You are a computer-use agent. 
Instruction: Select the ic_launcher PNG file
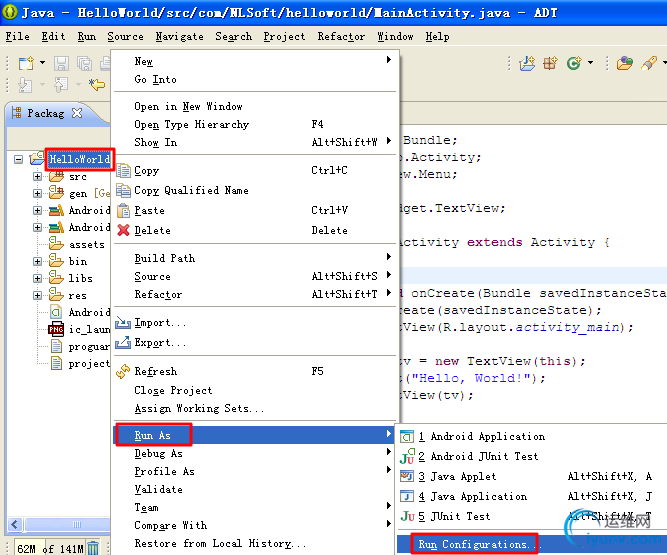tap(89, 330)
